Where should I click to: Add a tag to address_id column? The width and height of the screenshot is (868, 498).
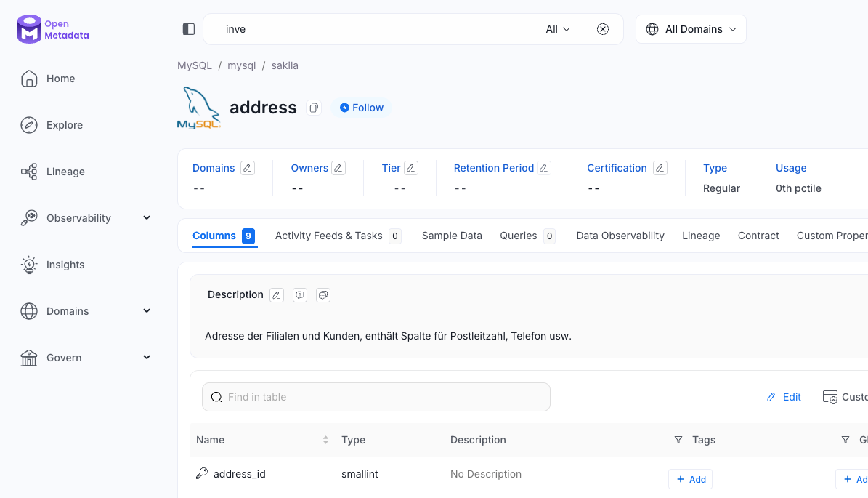(x=690, y=479)
